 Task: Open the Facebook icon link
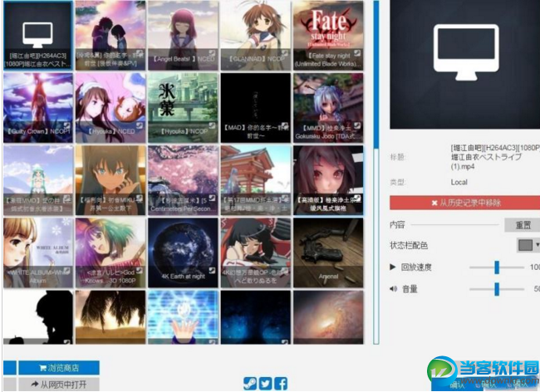point(281,383)
